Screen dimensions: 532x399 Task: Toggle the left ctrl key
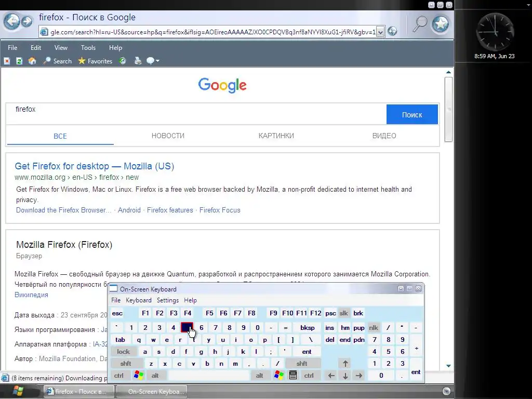[x=119, y=376]
